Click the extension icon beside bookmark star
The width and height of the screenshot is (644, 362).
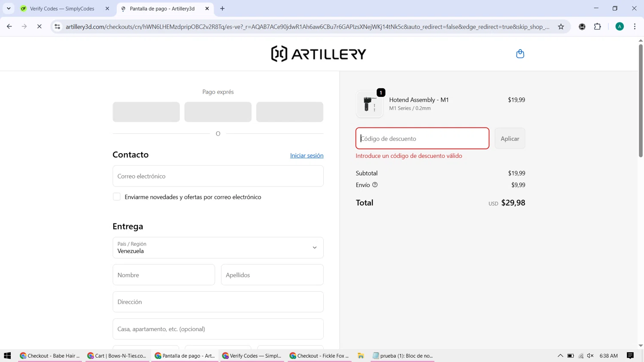tap(582, 27)
